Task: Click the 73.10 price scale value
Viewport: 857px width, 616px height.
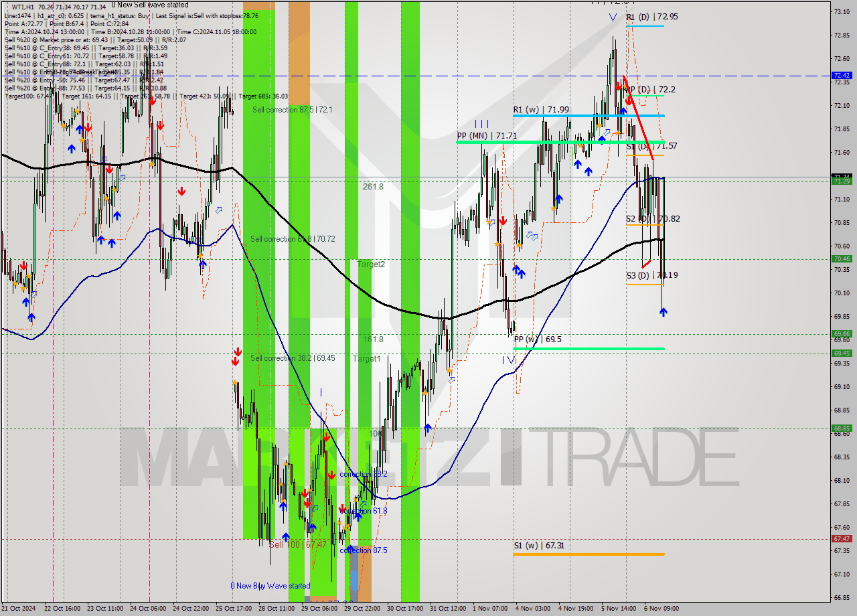Action: [x=842, y=11]
